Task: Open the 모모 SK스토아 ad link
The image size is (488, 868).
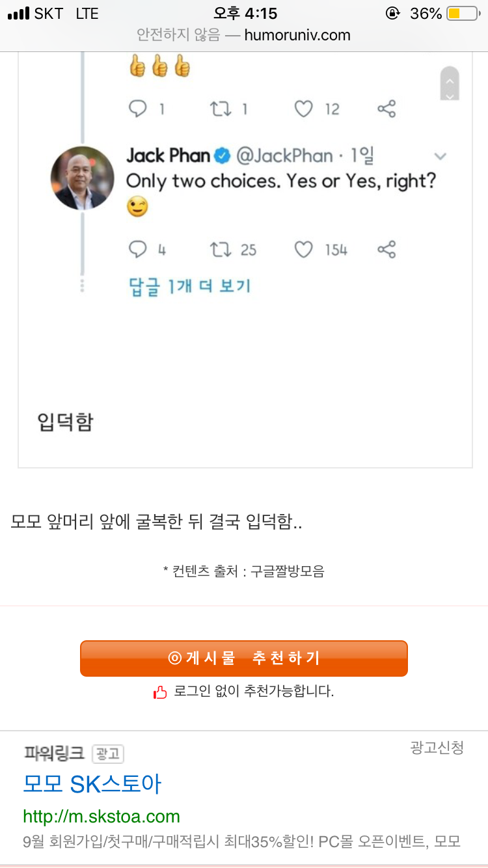Action: pyautogui.click(x=92, y=784)
